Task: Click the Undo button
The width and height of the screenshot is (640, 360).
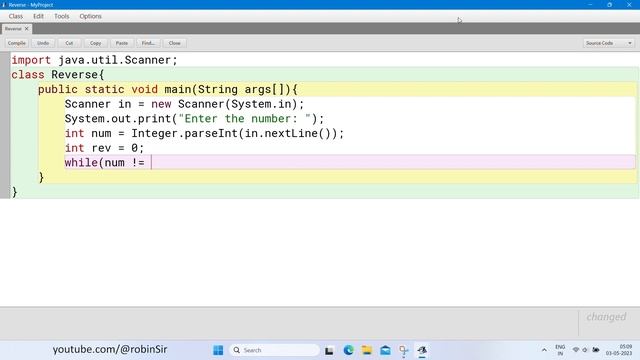Action: [x=43, y=43]
